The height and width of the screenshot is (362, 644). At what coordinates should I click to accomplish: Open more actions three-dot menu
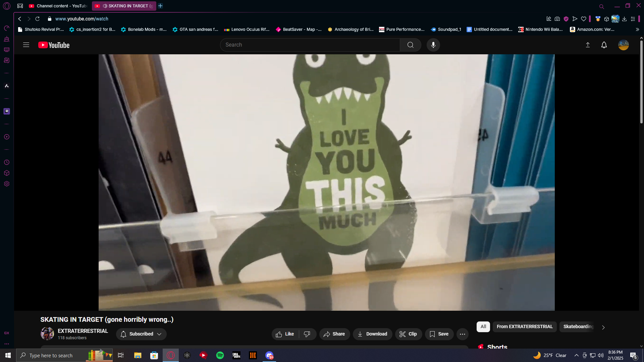point(462,334)
